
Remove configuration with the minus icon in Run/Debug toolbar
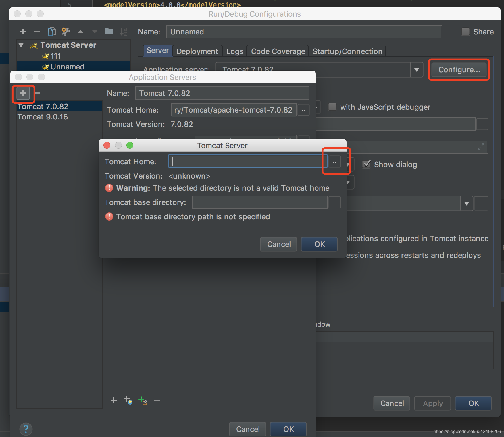click(x=37, y=32)
